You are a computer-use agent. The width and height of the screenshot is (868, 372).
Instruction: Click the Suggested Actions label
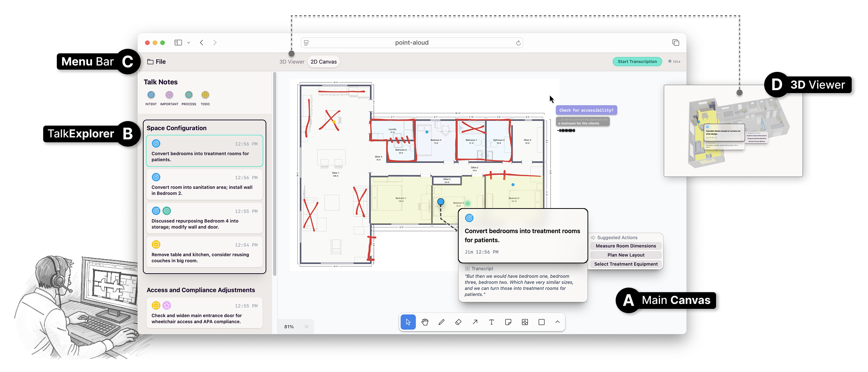tap(617, 238)
